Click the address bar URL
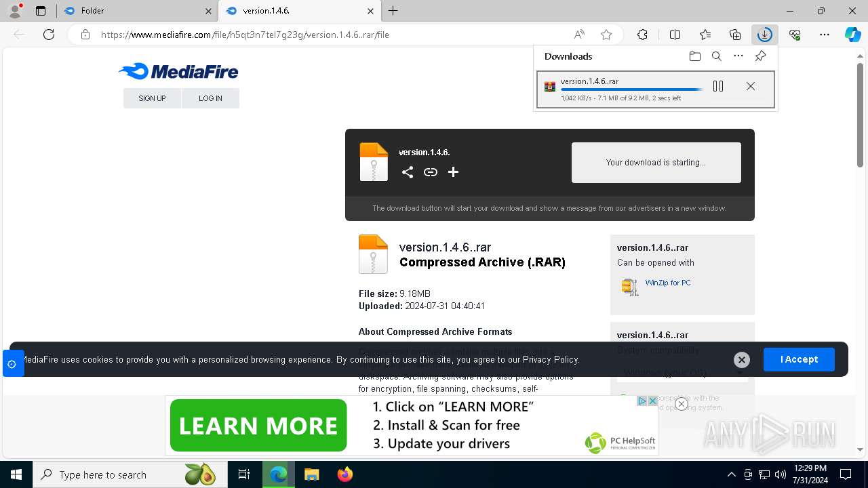 click(245, 35)
